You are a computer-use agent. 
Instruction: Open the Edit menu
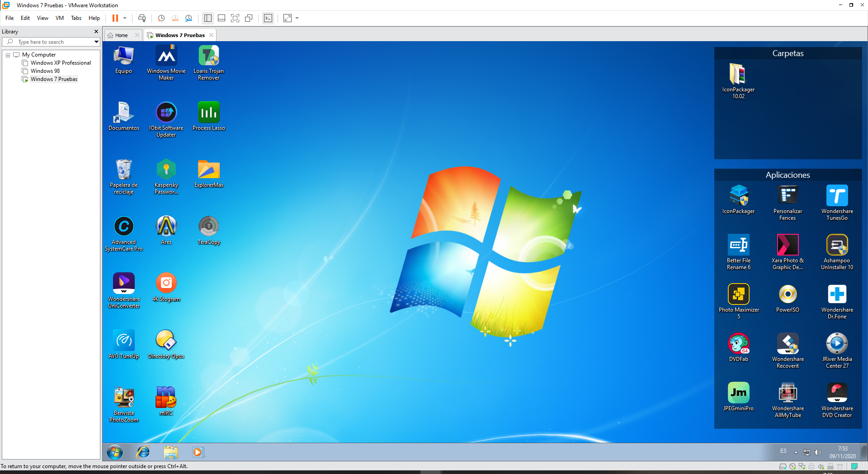pos(25,18)
